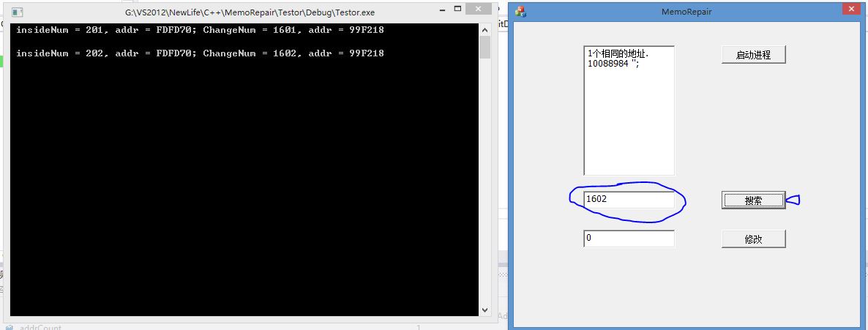Click the address results list box
This screenshot has height=330, width=868.
629,110
